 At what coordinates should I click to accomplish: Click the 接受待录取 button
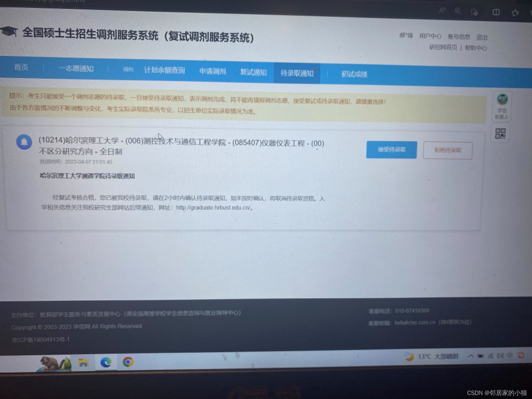coord(391,150)
